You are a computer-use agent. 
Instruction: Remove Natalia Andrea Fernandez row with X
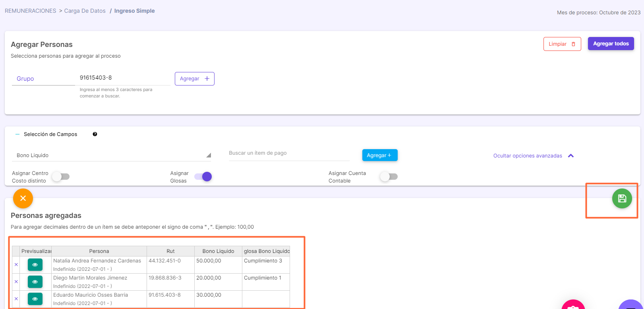(16, 264)
